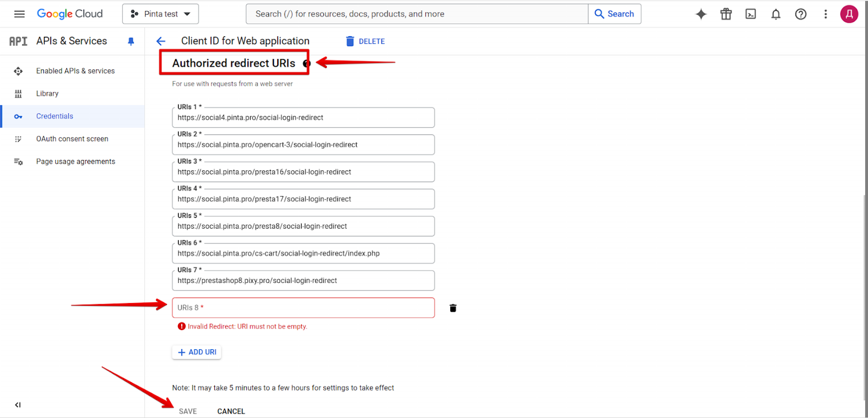The width and height of the screenshot is (868, 418).
Task: Click the 'For use with requests from a web server' text
Action: 232,84
